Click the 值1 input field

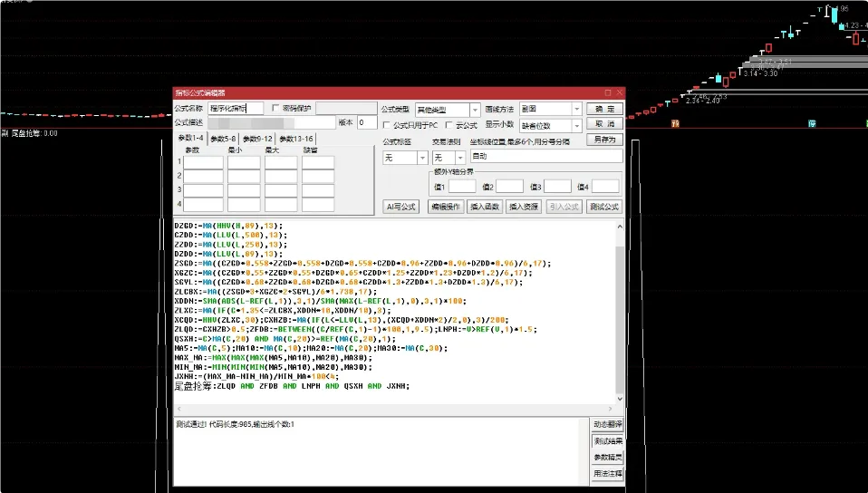coord(462,187)
